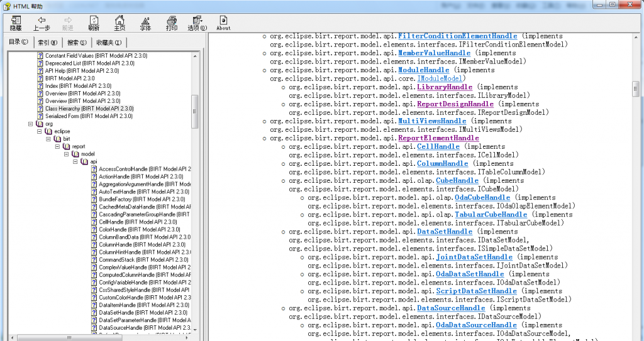Click the Refresh (刷新) toolbar icon

[x=94, y=23]
